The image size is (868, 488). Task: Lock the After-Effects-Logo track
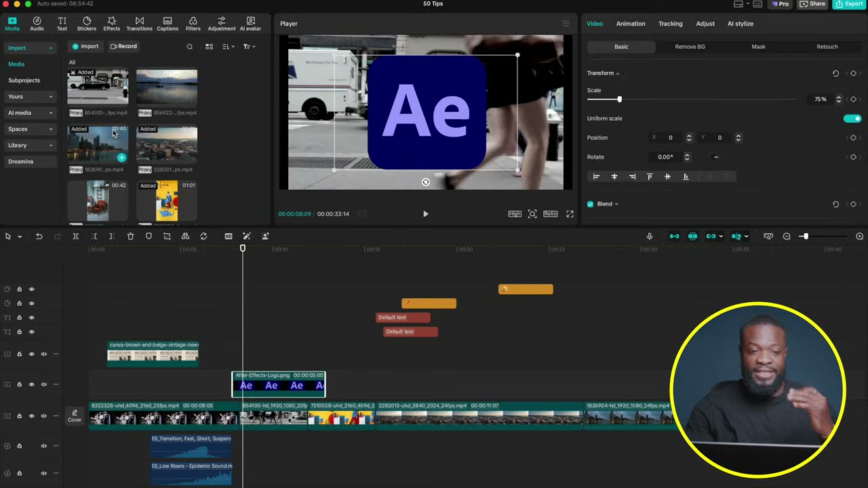click(19, 384)
